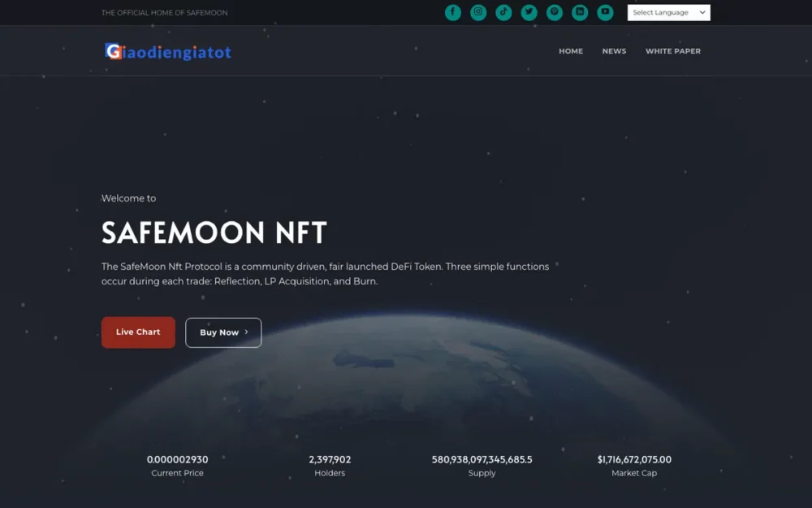The height and width of the screenshot is (508, 812).
Task: Open the Twitter social icon
Action: pyautogui.click(x=529, y=12)
